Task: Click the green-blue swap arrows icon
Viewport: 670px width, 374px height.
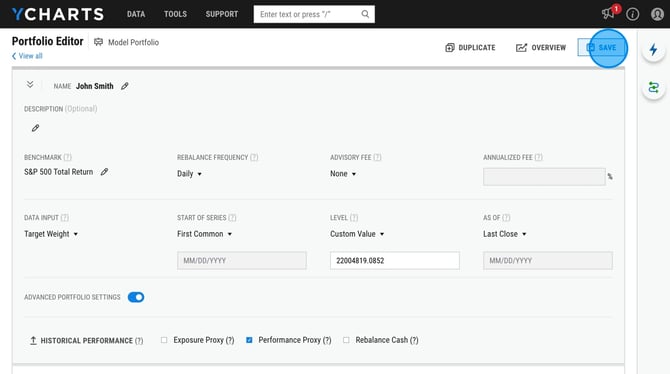Action: [653, 88]
